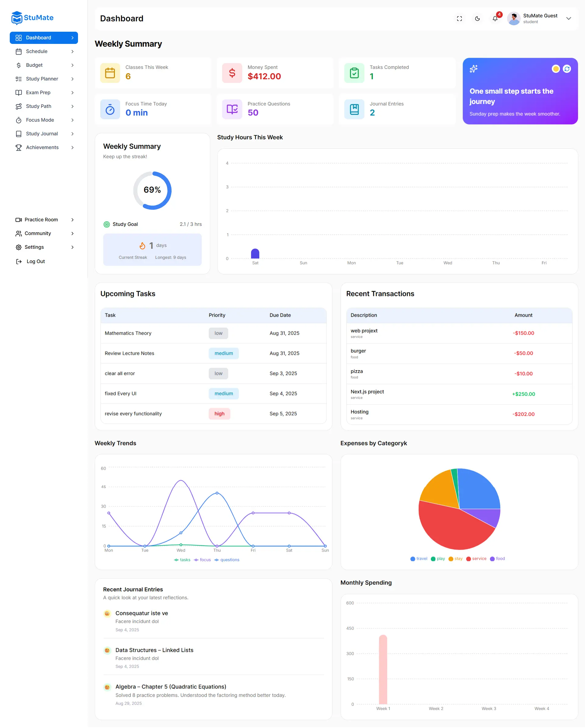The height and width of the screenshot is (728, 585).
Task: Open Focus Mode from the sidebar
Action: tap(40, 120)
